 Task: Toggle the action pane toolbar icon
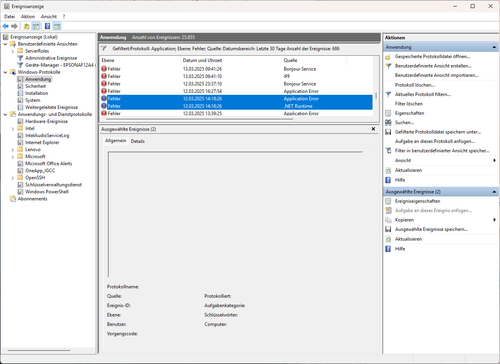(x=57, y=26)
